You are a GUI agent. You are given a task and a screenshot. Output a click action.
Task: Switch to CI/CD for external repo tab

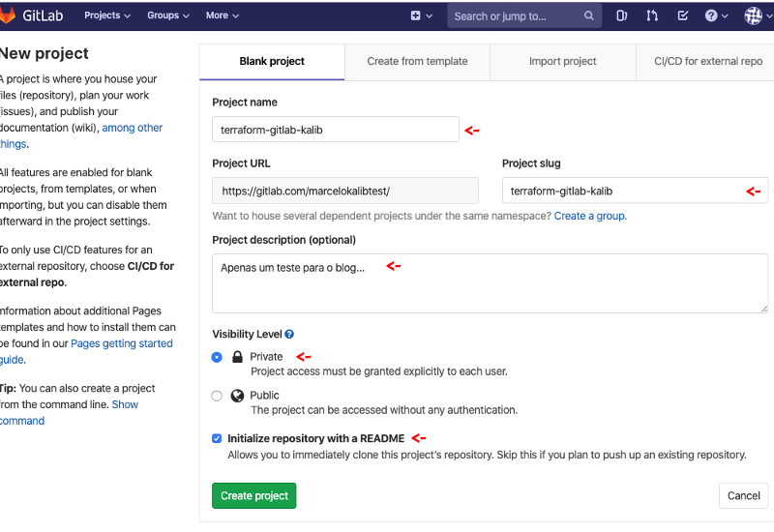(x=708, y=62)
